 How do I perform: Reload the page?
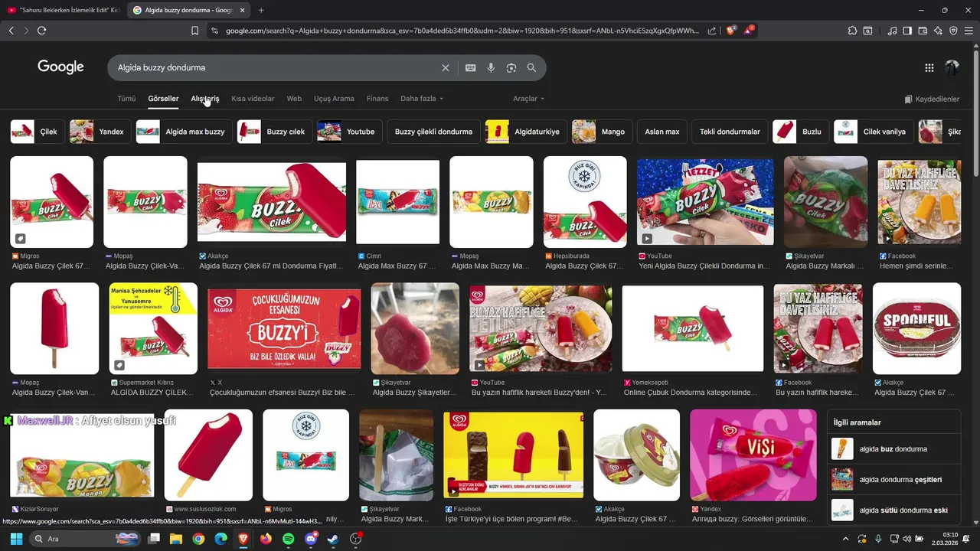click(x=41, y=31)
